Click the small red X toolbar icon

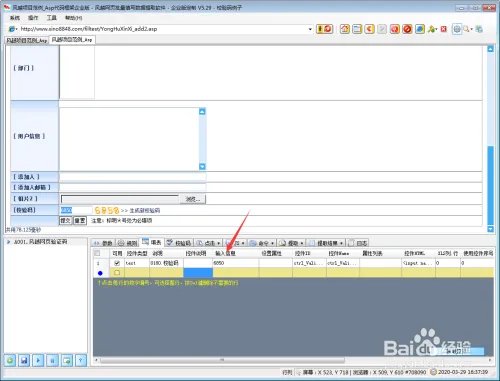[444, 29]
